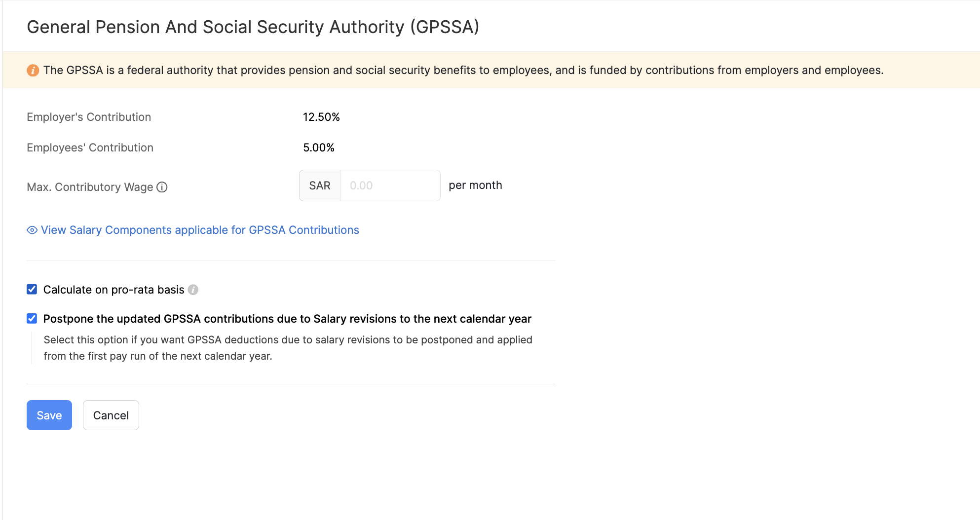This screenshot has width=980, height=520.
Task: Cancel the GPSSA settings changes
Action: pyautogui.click(x=111, y=415)
